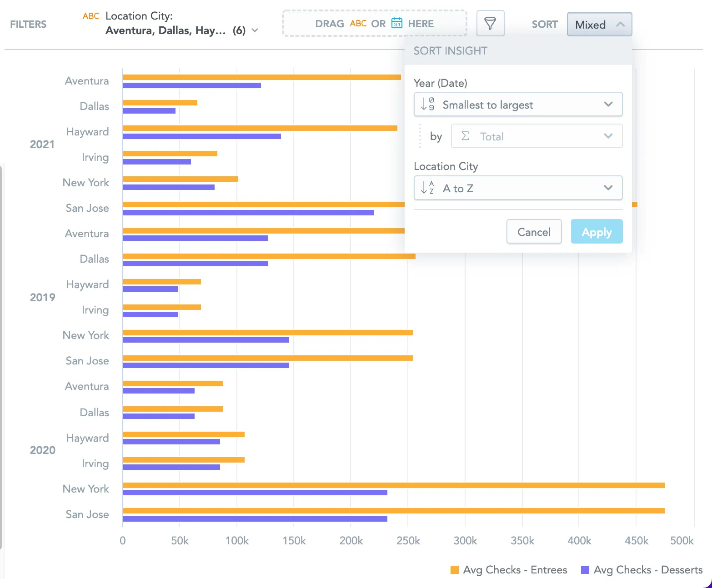This screenshot has width=712, height=588.
Task: Select the calendar icon in the drag zone
Action: (x=396, y=23)
